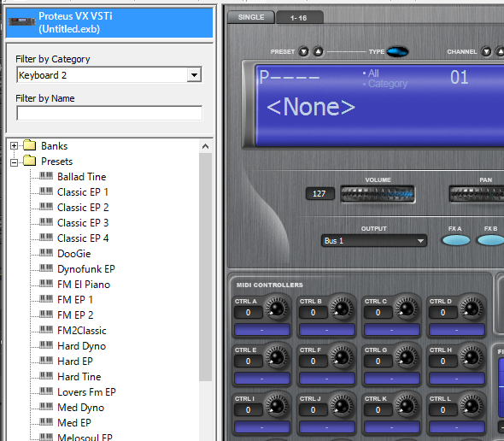The width and height of the screenshot is (504, 441).
Task: Select the Hard Dyno preset
Action: pyautogui.click(x=82, y=346)
